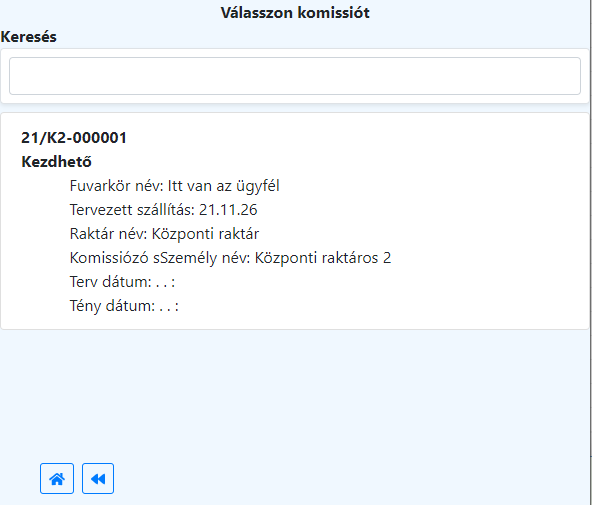
Task: Click the Home icon button
Action: click(x=57, y=478)
